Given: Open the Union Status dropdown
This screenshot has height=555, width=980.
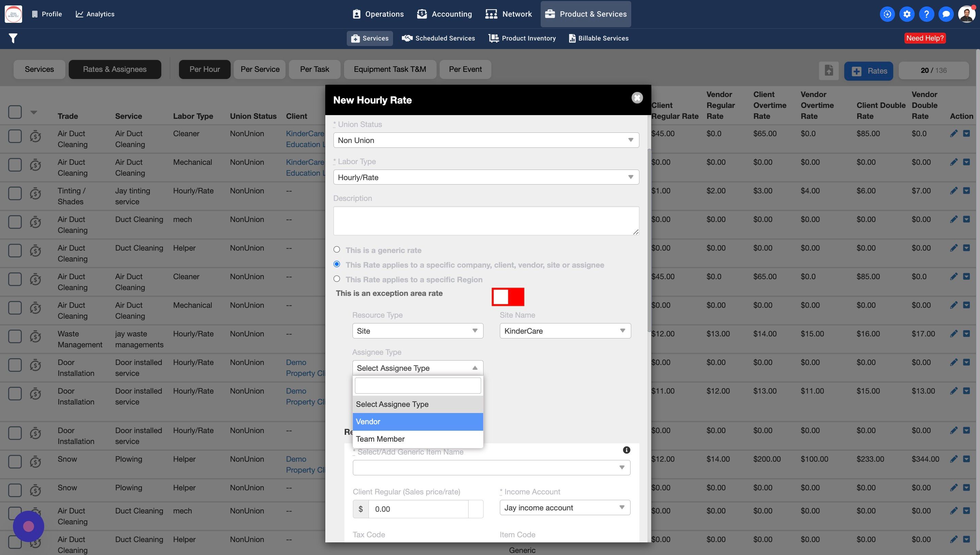Looking at the screenshot, I should [x=486, y=140].
